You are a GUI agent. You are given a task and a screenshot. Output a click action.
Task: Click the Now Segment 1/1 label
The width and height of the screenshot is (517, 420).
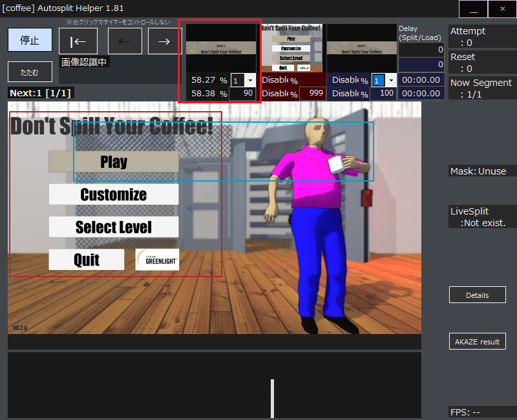[481, 89]
